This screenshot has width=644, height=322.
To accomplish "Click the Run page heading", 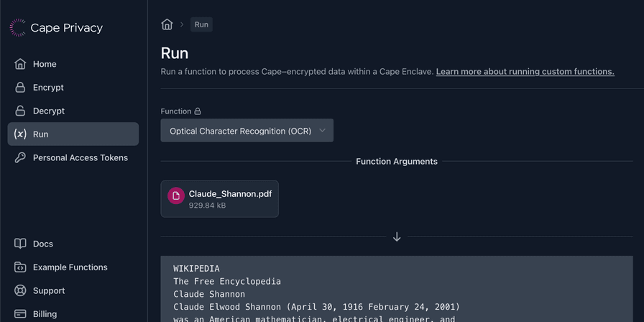I will point(175,53).
